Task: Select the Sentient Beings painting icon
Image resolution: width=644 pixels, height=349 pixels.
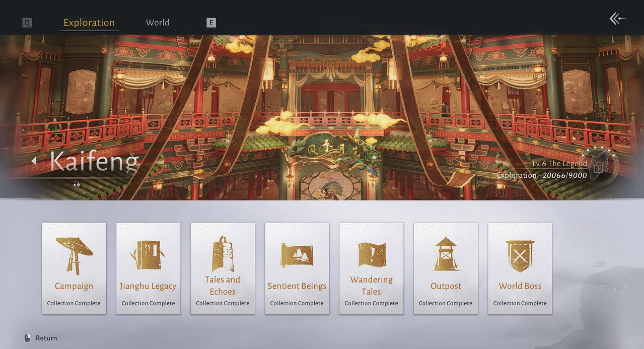Action: coord(297,255)
